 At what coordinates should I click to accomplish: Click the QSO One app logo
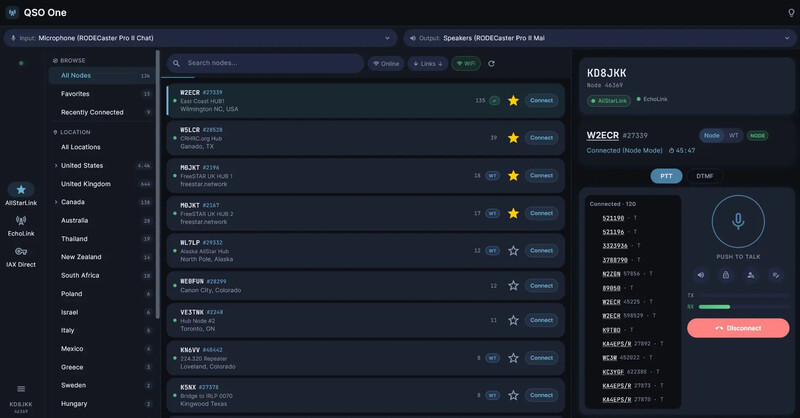[12, 13]
